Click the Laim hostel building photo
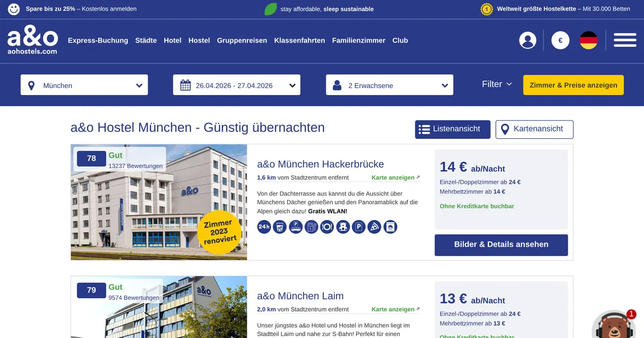The height and width of the screenshot is (338, 644). pyautogui.click(x=159, y=307)
